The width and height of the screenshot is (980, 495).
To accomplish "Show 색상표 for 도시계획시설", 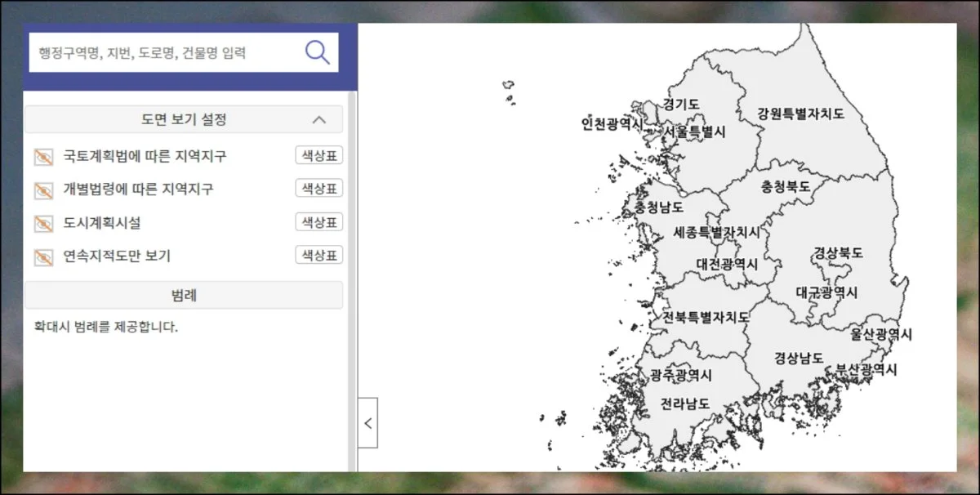I will [x=318, y=222].
